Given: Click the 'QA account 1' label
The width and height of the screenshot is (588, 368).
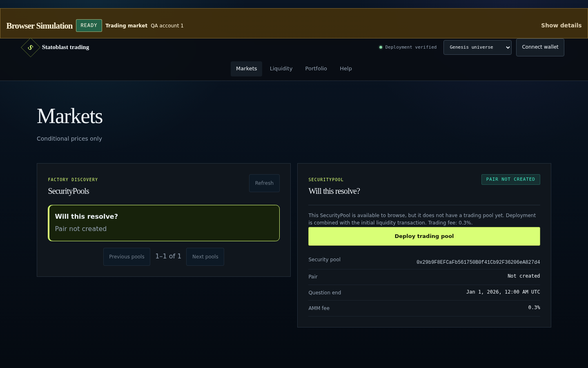Looking at the screenshot, I should [x=167, y=26].
